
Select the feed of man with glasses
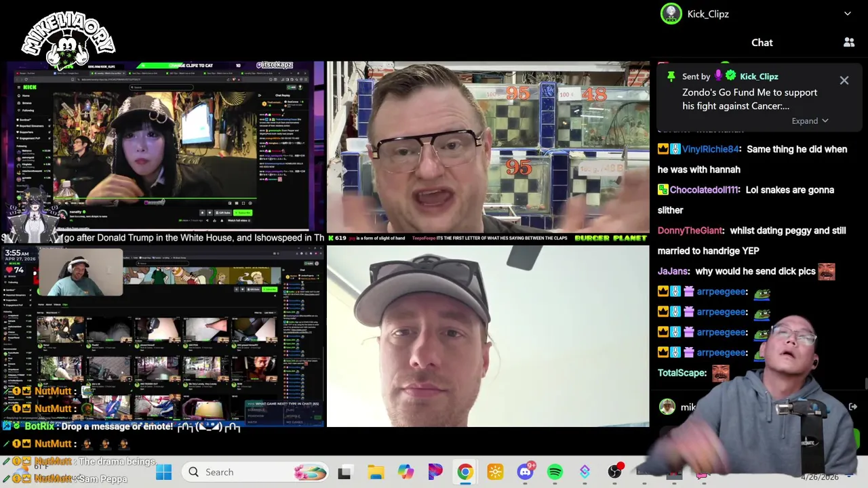pos(488,147)
